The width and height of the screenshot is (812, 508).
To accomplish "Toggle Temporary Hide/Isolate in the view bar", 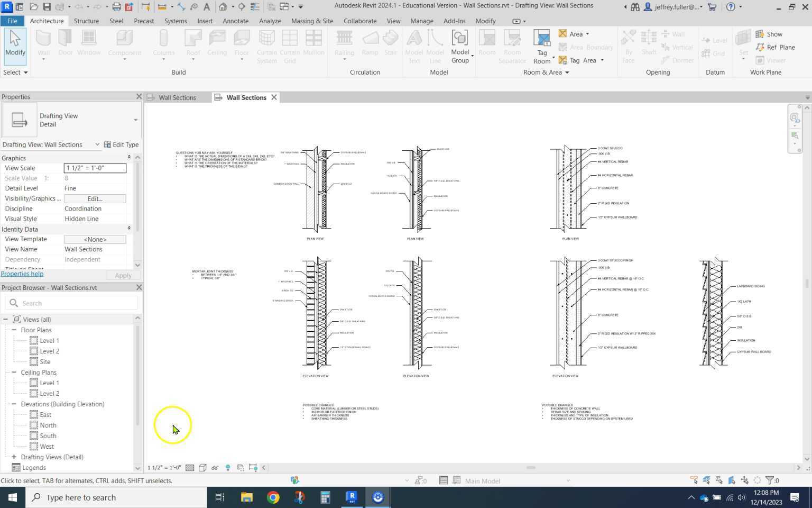I will coord(215,468).
